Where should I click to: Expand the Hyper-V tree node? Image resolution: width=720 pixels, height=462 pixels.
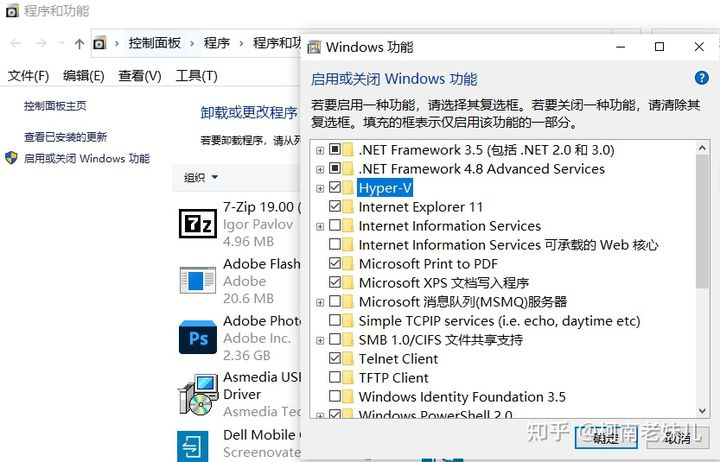click(320, 188)
